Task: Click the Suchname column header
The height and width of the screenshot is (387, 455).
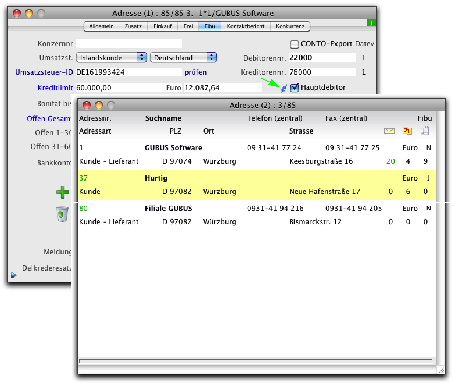Action: (x=163, y=118)
